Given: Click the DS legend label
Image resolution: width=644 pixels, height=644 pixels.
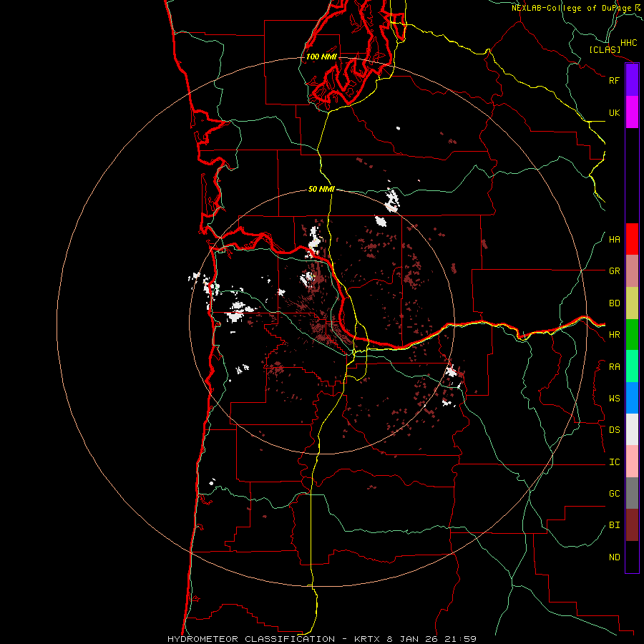Looking at the screenshot, I should (x=614, y=429).
